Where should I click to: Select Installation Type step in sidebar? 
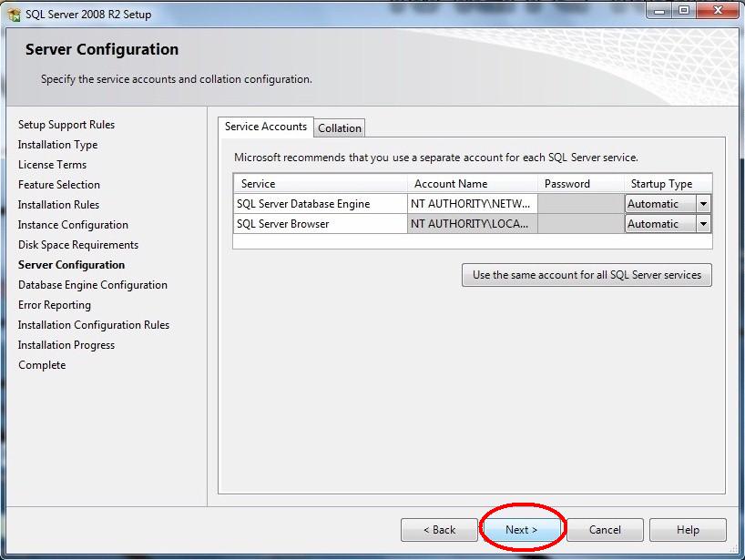coord(58,145)
